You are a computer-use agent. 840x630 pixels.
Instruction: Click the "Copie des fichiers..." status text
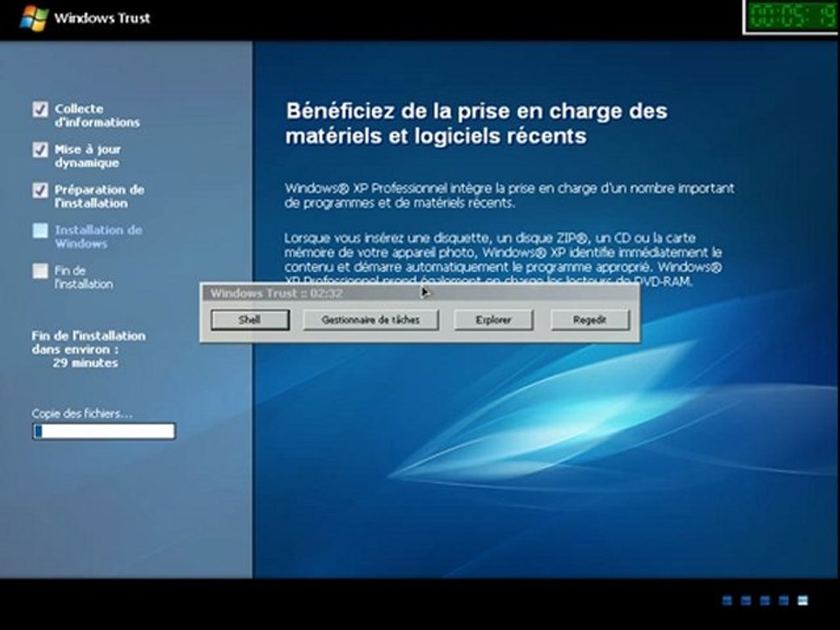coord(82,414)
